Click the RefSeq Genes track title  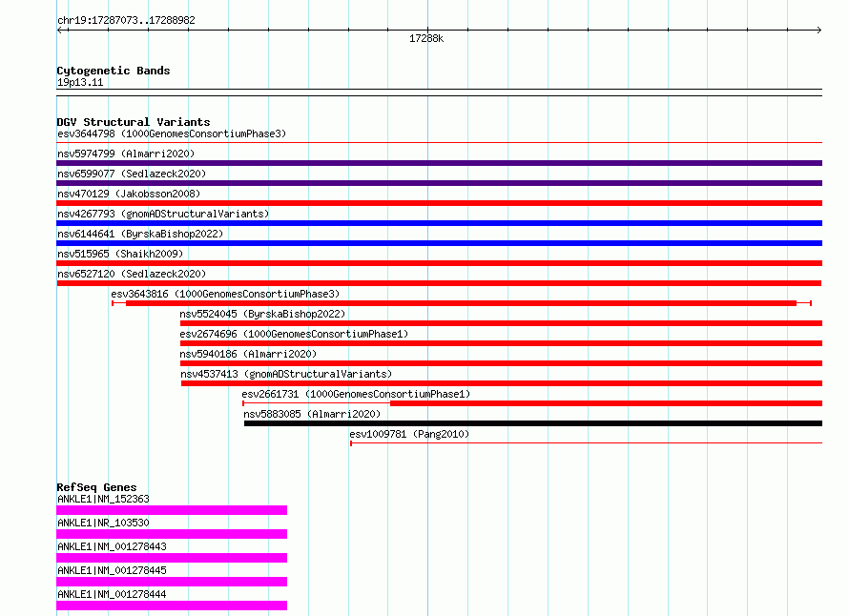[x=96, y=487]
